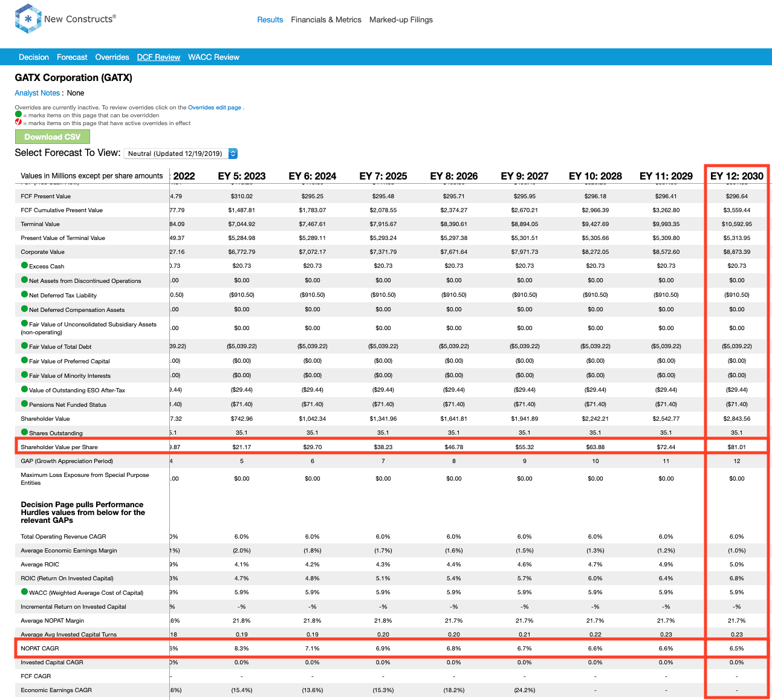Click the Average ROIC row label
Viewport: 772px width, 700px height.
(x=40, y=565)
